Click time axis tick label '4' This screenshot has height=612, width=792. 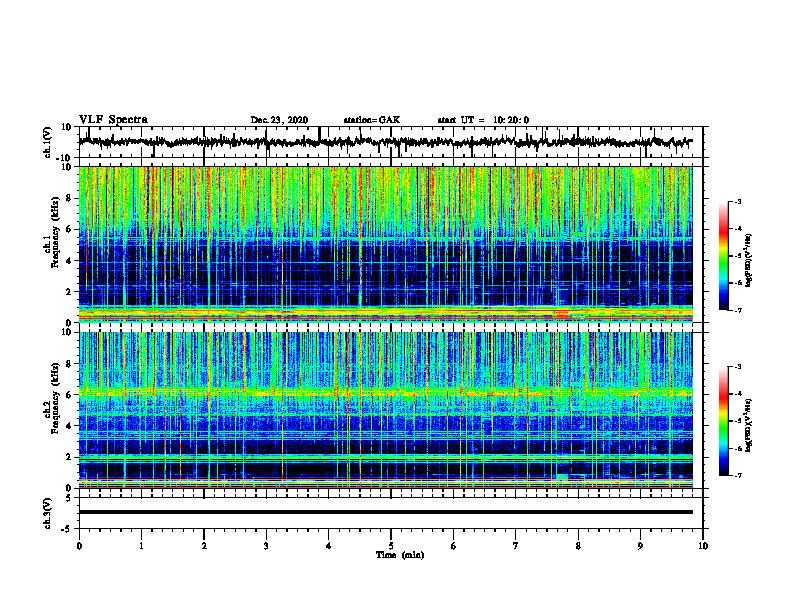tap(329, 546)
